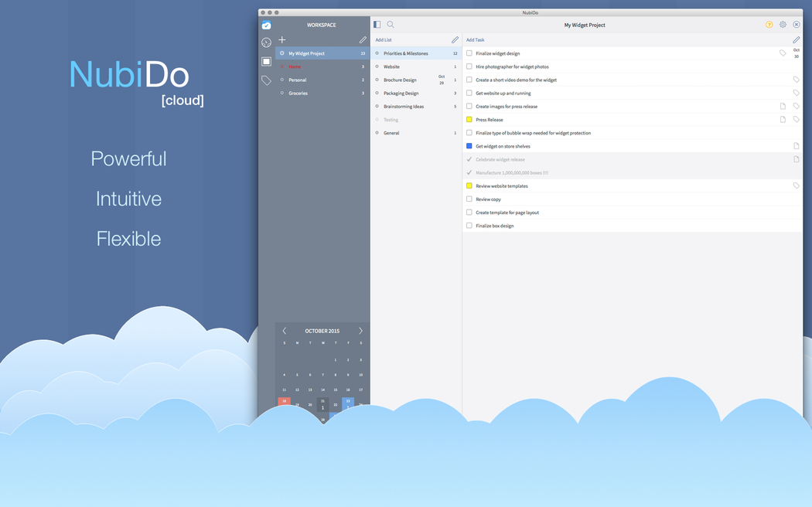The width and height of the screenshot is (812, 507).
Task: Tick the checkbox for Review copy
Action: click(469, 199)
